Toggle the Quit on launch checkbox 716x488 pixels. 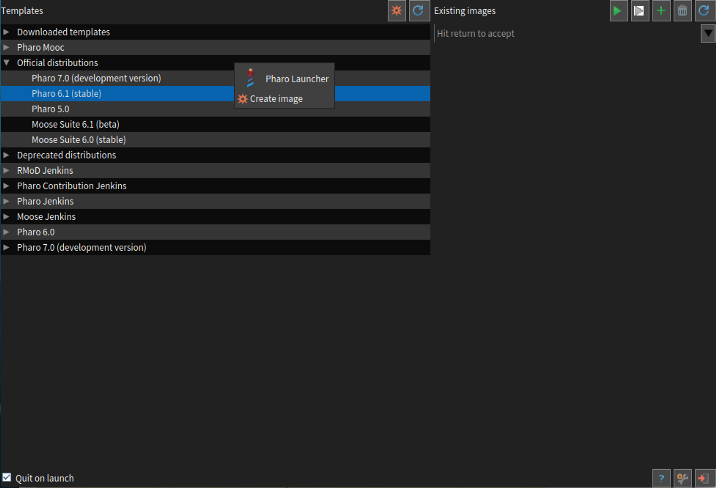[6, 478]
